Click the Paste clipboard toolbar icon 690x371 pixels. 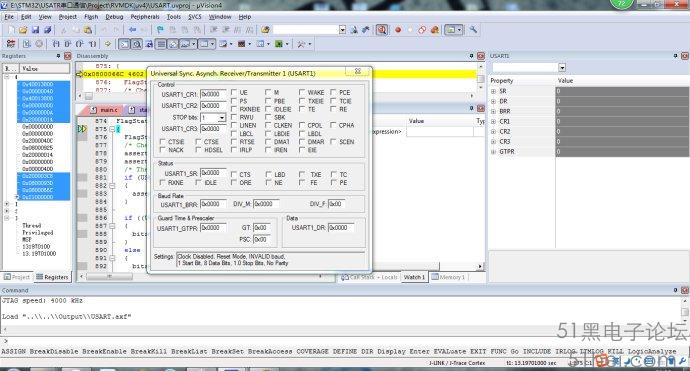coord(88,30)
